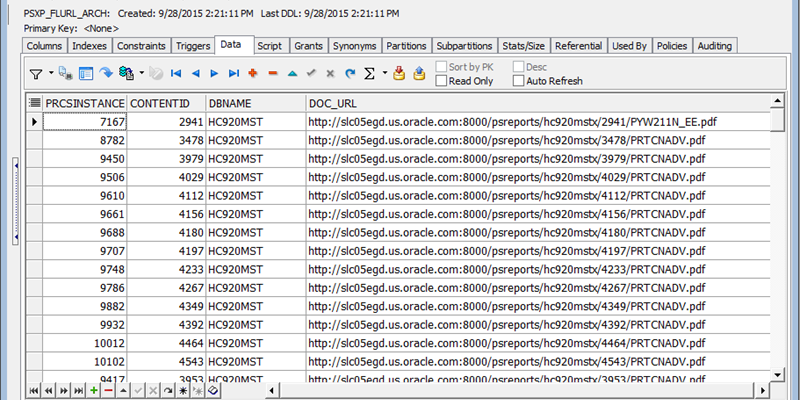Jump to last record in bottom navigator
This screenshot has height=400, width=800.
point(78,391)
